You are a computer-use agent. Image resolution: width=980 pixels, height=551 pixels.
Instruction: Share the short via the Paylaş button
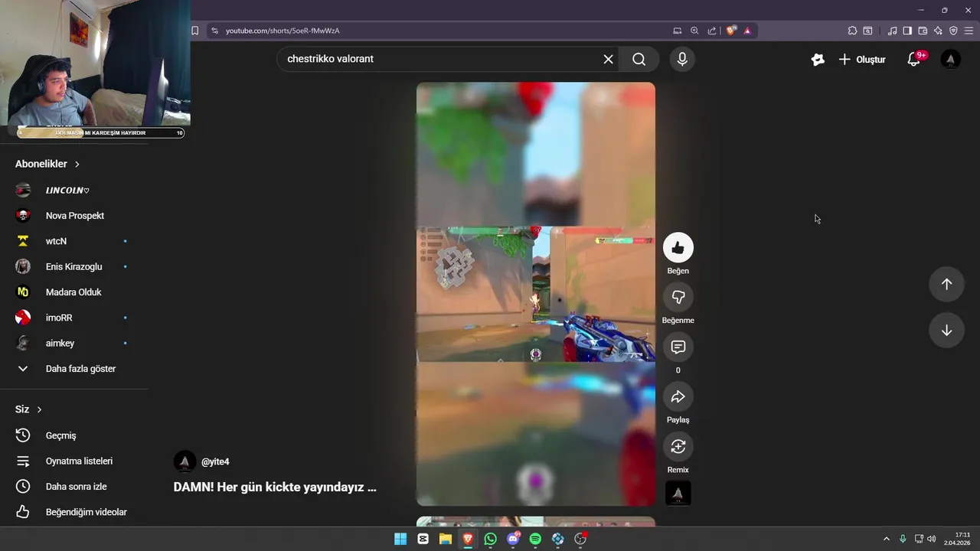click(678, 396)
